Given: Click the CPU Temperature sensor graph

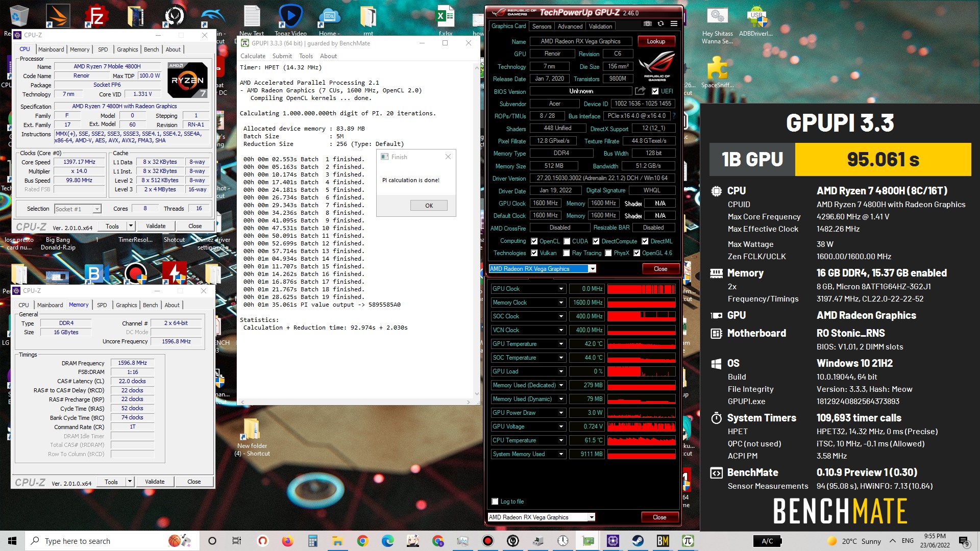Looking at the screenshot, I should (x=641, y=440).
